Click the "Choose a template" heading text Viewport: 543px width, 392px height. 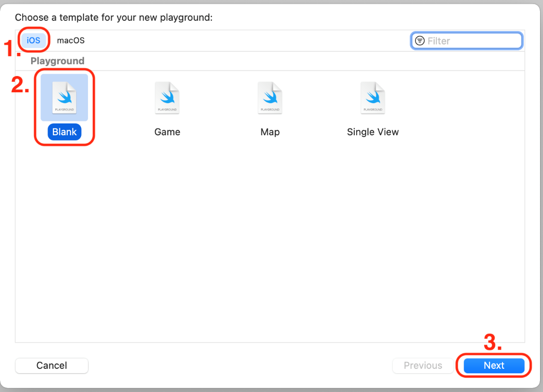point(114,18)
